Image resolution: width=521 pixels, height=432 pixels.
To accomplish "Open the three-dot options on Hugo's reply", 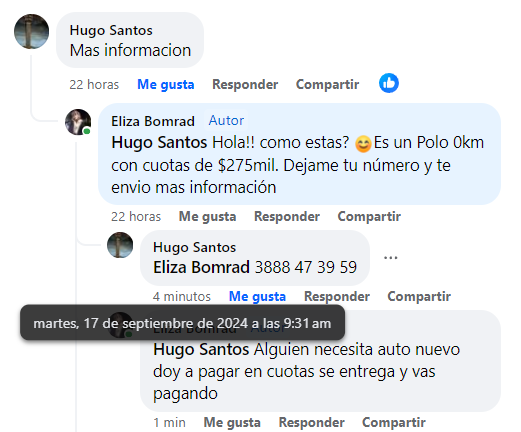I will pos(390,258).
